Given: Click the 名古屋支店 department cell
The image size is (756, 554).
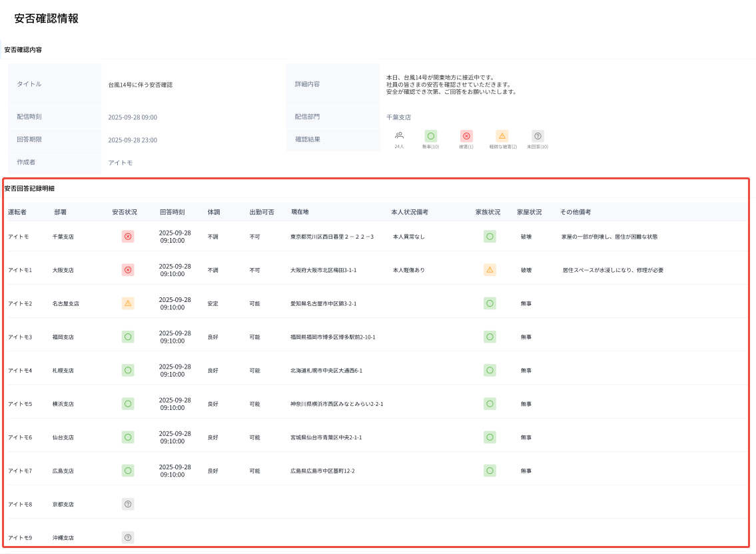Looking at the screenshot, I should 65,304.
